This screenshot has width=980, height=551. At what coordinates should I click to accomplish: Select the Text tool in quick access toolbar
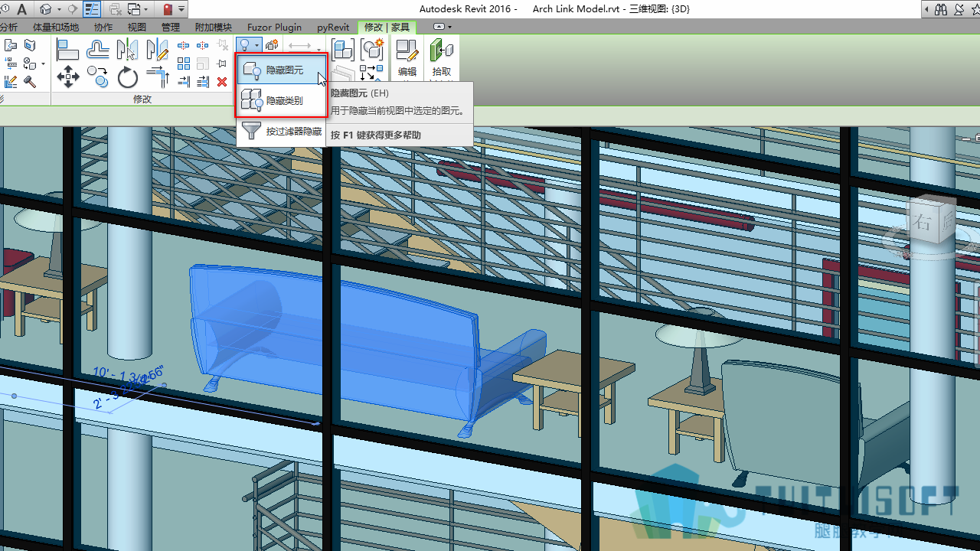point(21,10)
